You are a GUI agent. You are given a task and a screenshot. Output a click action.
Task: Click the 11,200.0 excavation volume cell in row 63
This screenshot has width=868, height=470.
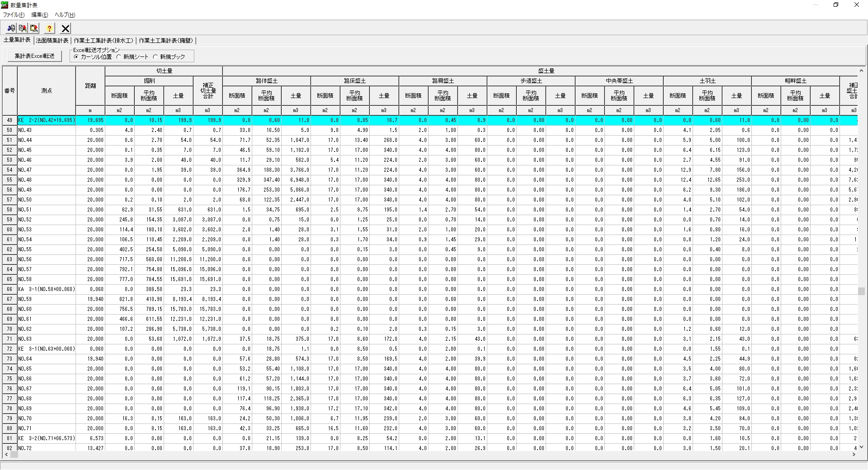pos(179,259)
